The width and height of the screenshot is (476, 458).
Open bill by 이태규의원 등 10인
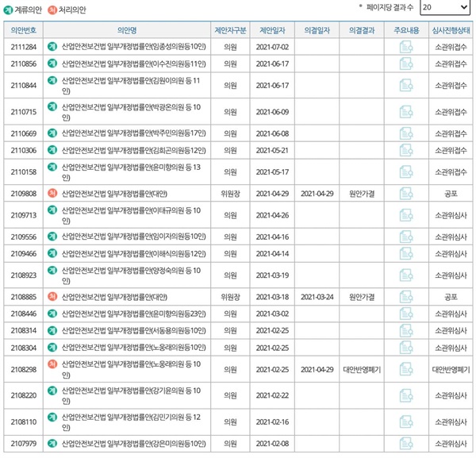131,215
